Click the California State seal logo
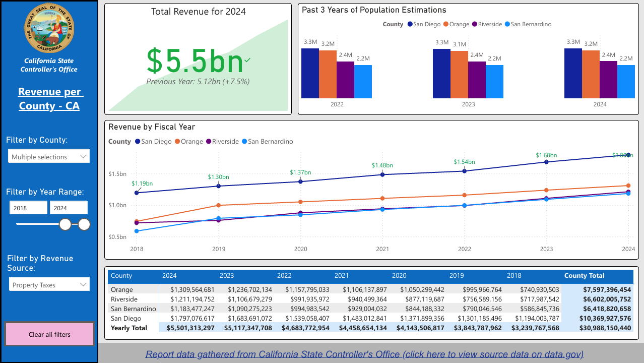 49,29
